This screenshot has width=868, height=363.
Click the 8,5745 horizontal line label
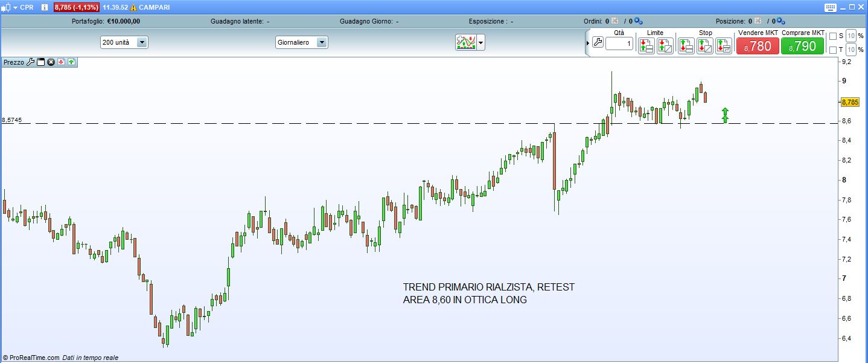[x=12, y=120]
